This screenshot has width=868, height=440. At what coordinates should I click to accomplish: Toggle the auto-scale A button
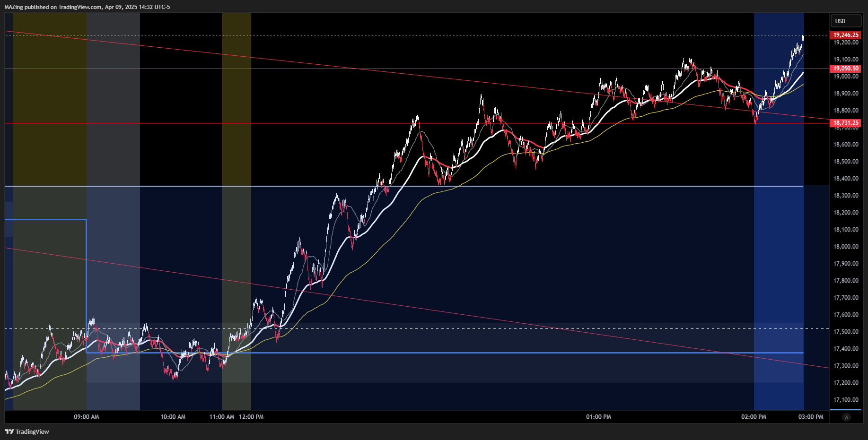(x=846, y=417)
